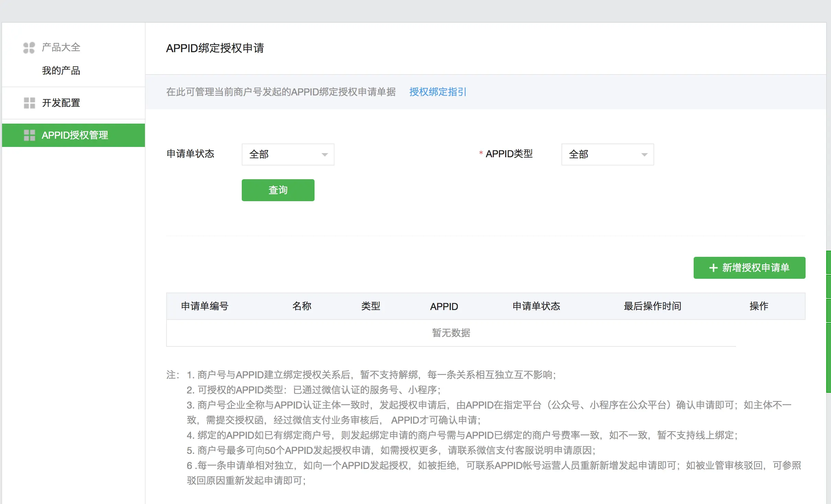Open the 产品大全 sidebar section
The image size is (831, 504).
pos(61,47)
